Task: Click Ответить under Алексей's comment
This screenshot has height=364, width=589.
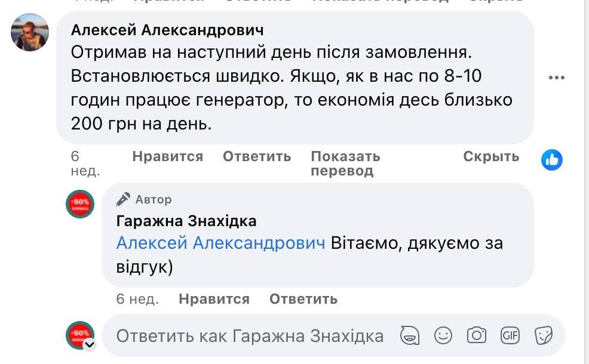Action: pos(257,156)
